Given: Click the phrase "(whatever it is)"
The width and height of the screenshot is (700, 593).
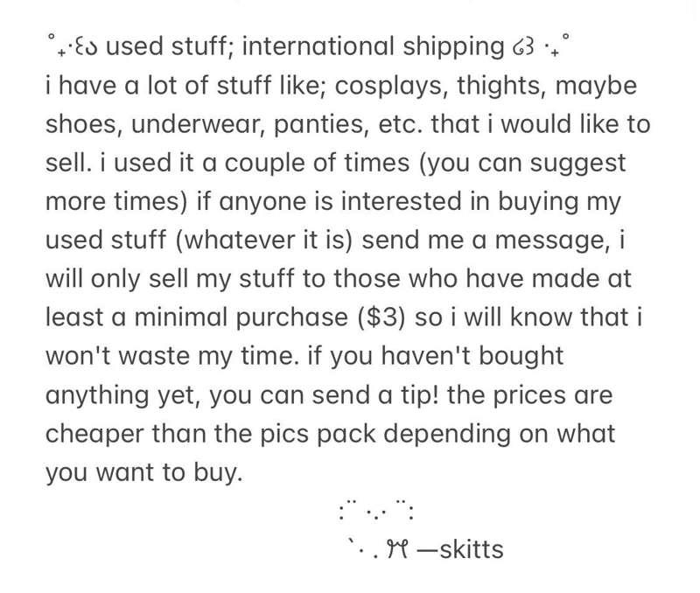Looking at the screenshot, I should click(264, 241).
